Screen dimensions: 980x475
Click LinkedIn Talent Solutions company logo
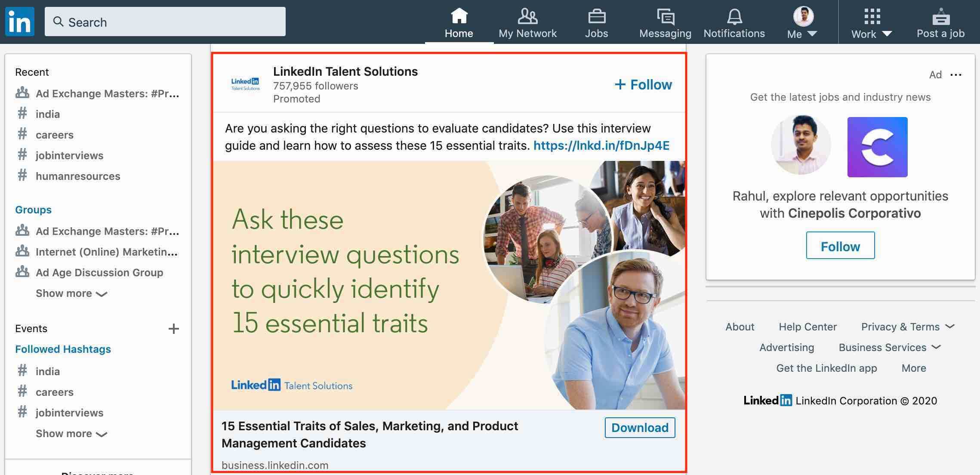245,84
